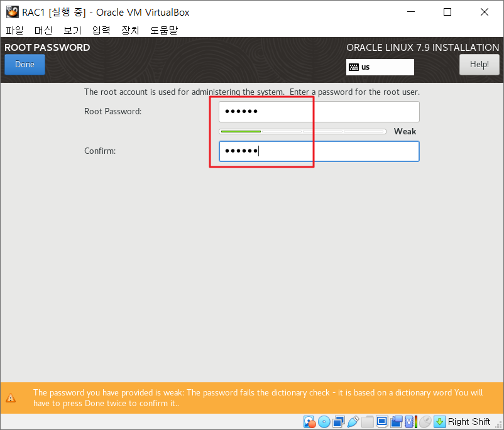Open the display settings status icon
This screenshot has height=430, width=504.
pos(382,422)
